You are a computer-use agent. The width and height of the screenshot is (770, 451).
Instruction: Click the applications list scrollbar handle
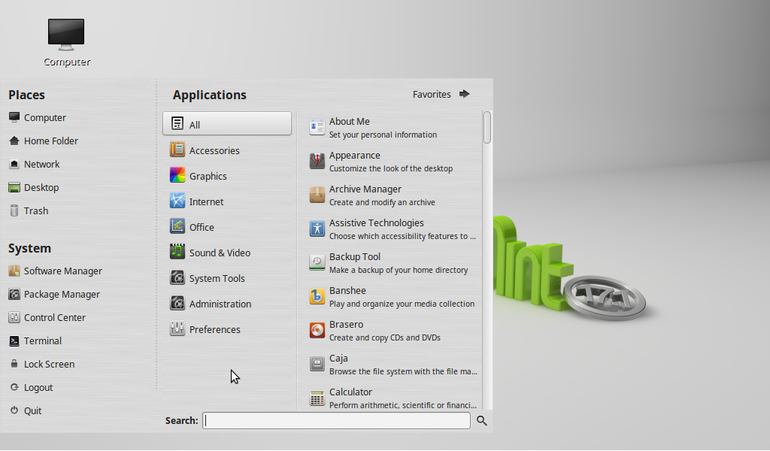pyautogui.click(x=487, y=127)
